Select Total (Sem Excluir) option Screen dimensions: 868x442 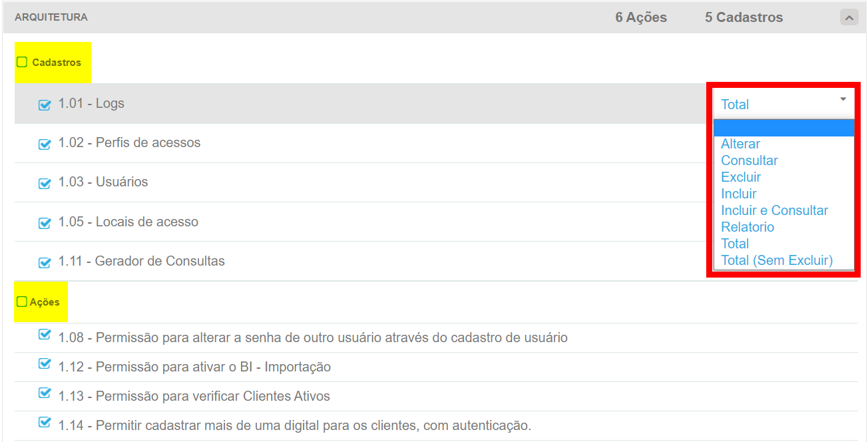pyautogui.click(x=777, y=260)
